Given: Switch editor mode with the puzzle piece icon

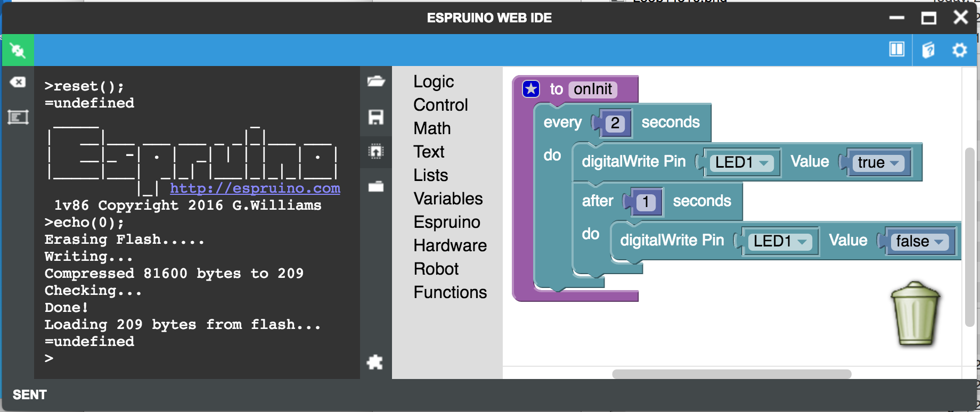Looking at the screenshot, I should [x=375, y=362].
